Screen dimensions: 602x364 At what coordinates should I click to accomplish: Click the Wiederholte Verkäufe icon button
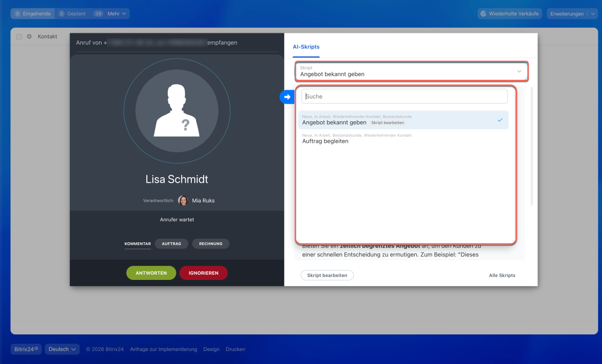click(x=510, y=14)
